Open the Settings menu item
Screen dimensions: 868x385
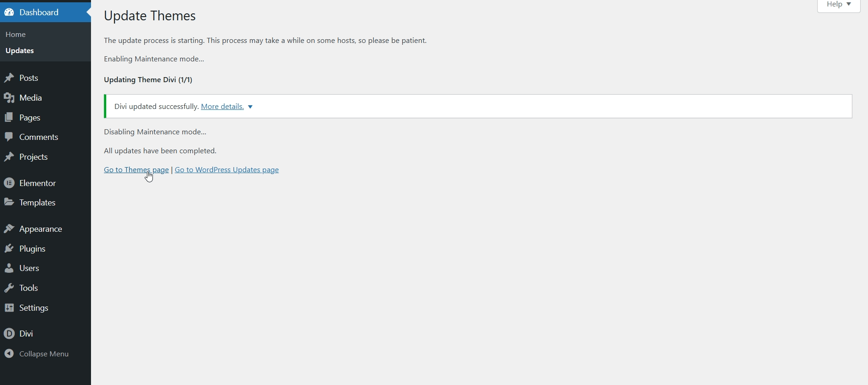(34, 308)
